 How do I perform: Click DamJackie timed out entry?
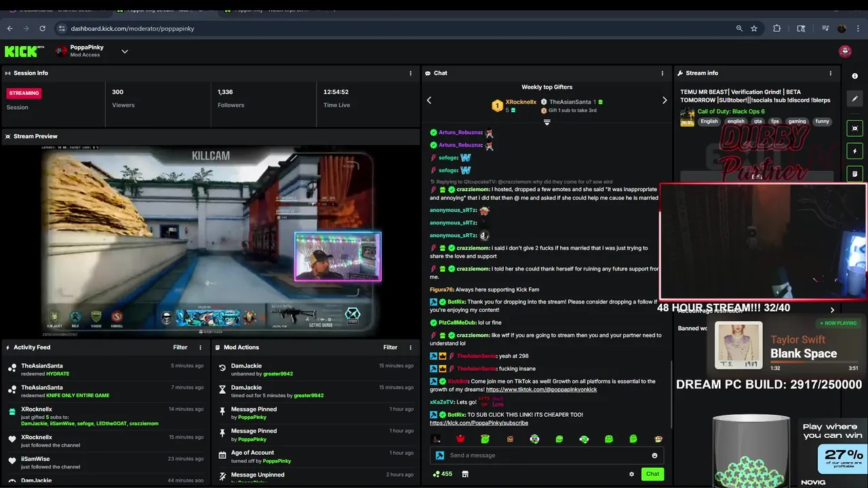pos(316,391)
